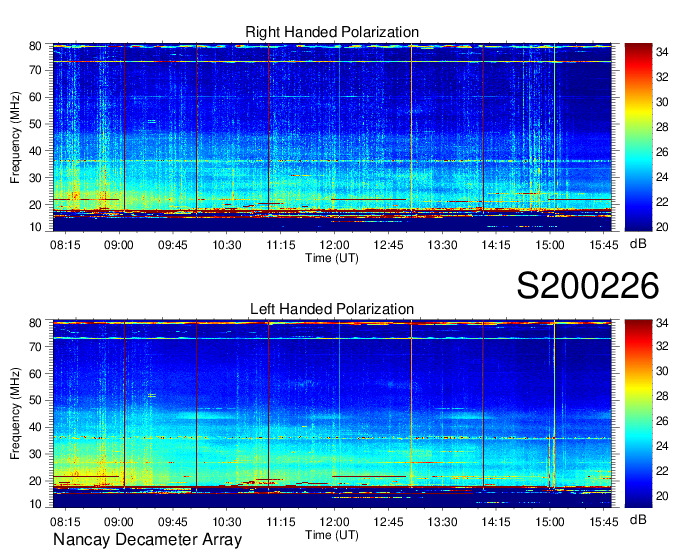Click the S200226 observation label
Screen dimensions: 680x552
pyautogui.click(x=588, y=286)
